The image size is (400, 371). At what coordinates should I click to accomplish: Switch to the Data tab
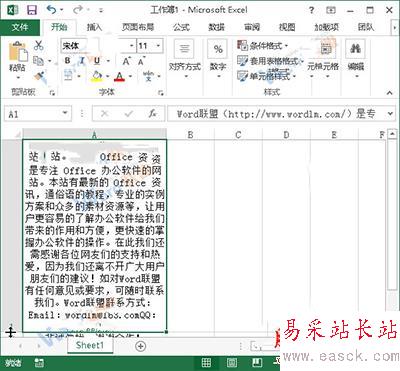pos(217,27)
